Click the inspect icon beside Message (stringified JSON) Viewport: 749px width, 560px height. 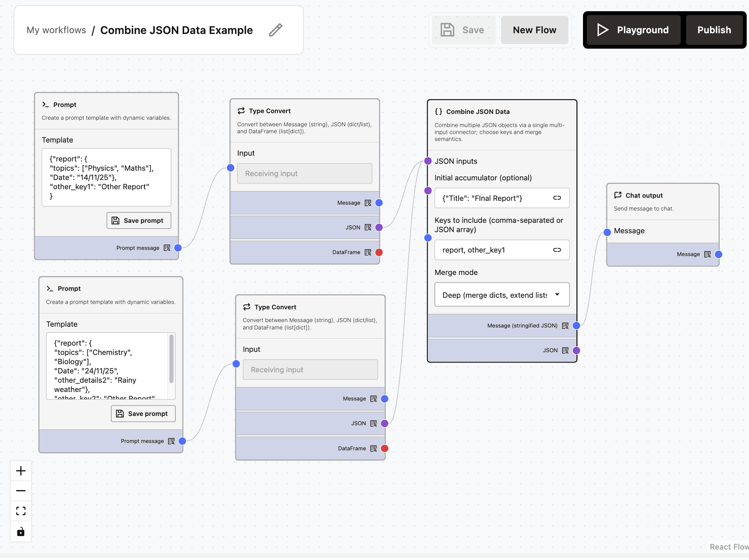(x=565, y=326)
